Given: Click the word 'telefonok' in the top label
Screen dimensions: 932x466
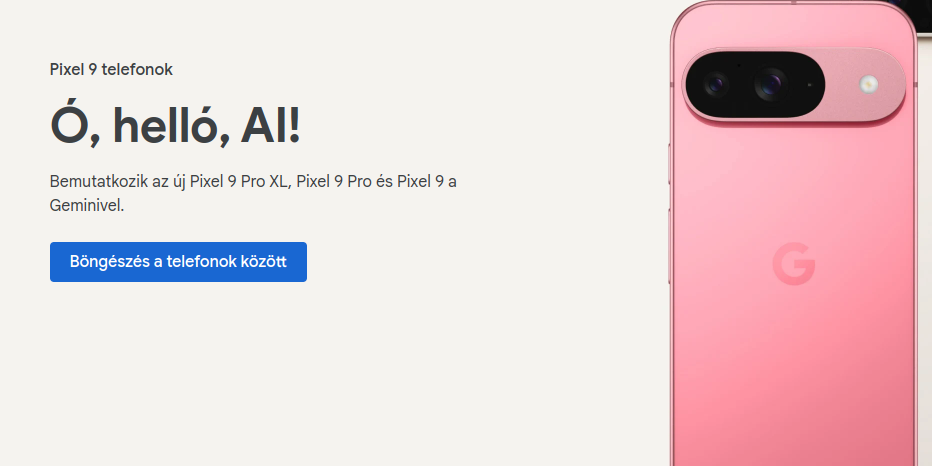Looking at the screenshot, I should pos(137,70).
